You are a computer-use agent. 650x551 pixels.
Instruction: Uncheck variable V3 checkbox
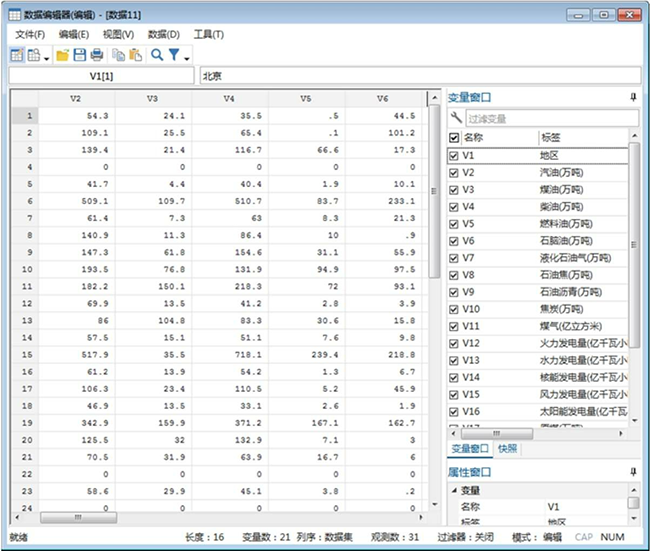coord(454,190)
